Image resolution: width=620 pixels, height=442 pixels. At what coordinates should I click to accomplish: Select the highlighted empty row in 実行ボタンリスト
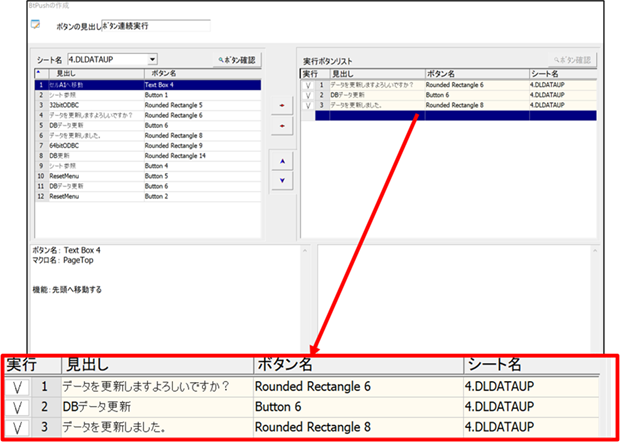(456, 115)
